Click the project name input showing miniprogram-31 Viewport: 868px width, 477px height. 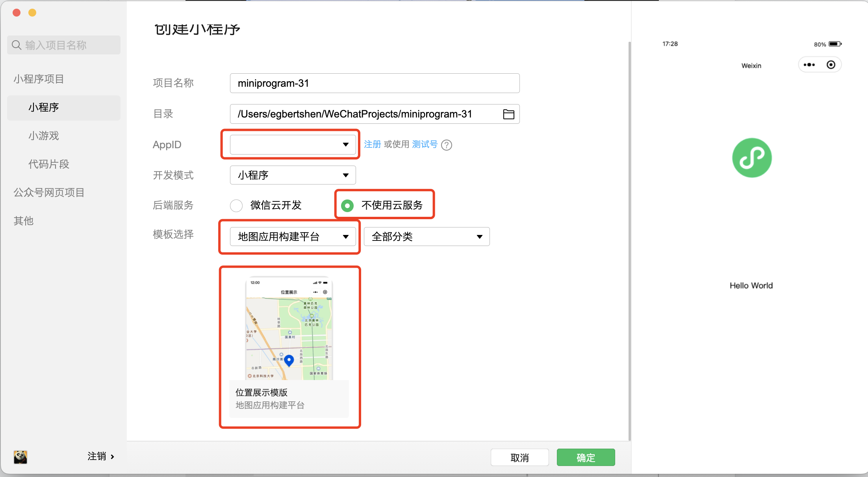[x=375, y=83]
